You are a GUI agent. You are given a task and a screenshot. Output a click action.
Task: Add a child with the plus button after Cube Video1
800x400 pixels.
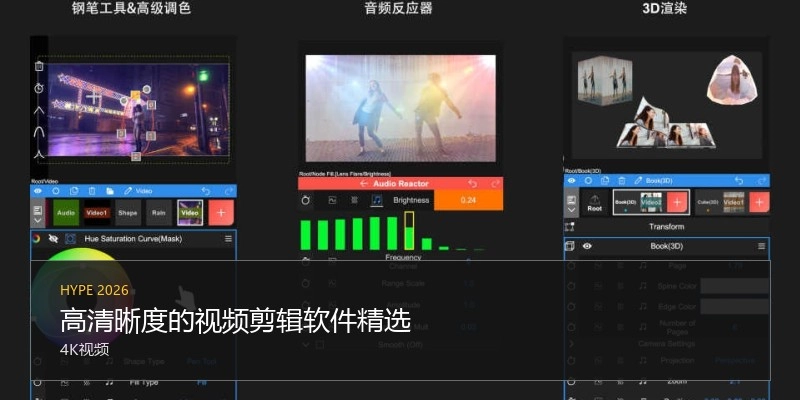click(759, 203)
